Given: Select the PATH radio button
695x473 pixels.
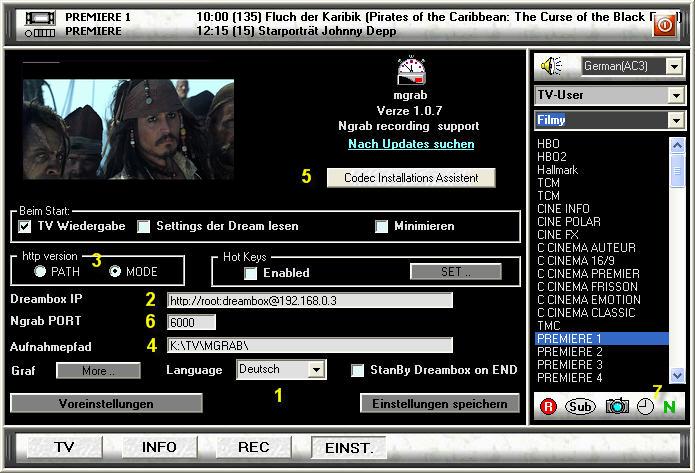Looking at the screenshot, I should click(40, 271).
